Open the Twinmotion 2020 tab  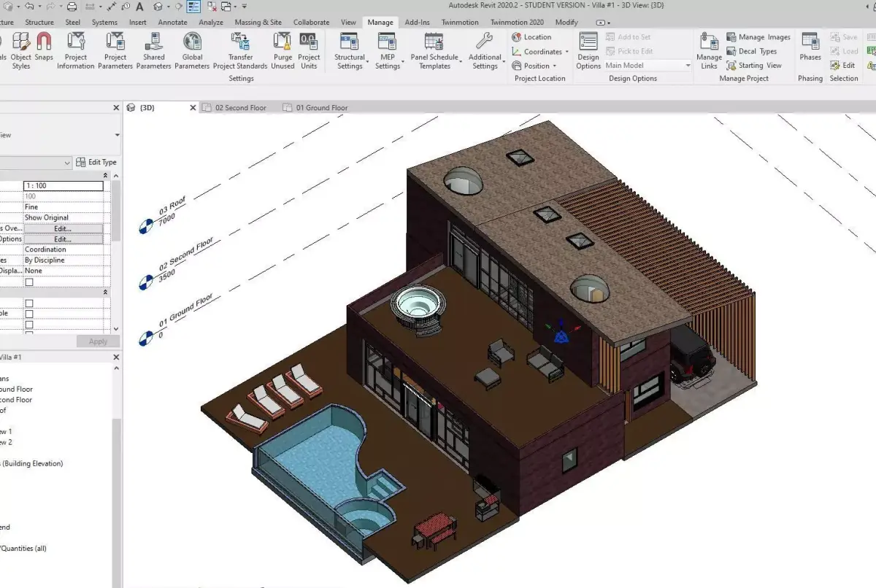tap(517, 23)
